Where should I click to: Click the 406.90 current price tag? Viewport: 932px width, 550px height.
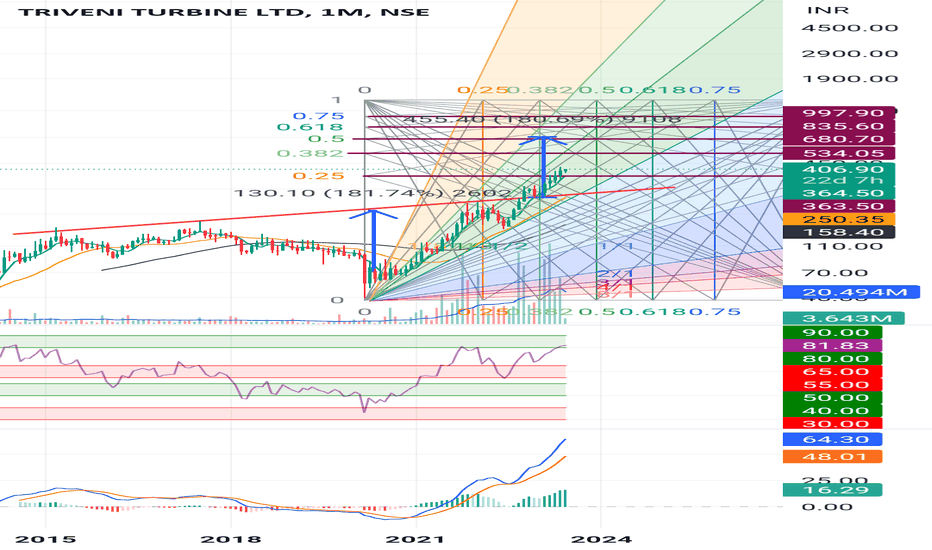pyautogui.click(x=839, y=169)
